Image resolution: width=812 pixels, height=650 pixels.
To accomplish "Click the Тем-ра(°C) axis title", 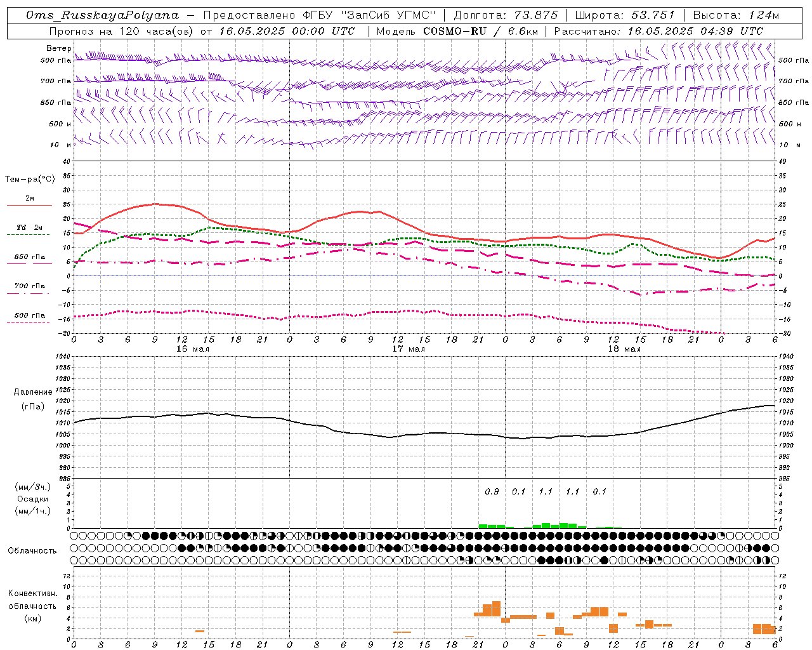I will point(30,180).
